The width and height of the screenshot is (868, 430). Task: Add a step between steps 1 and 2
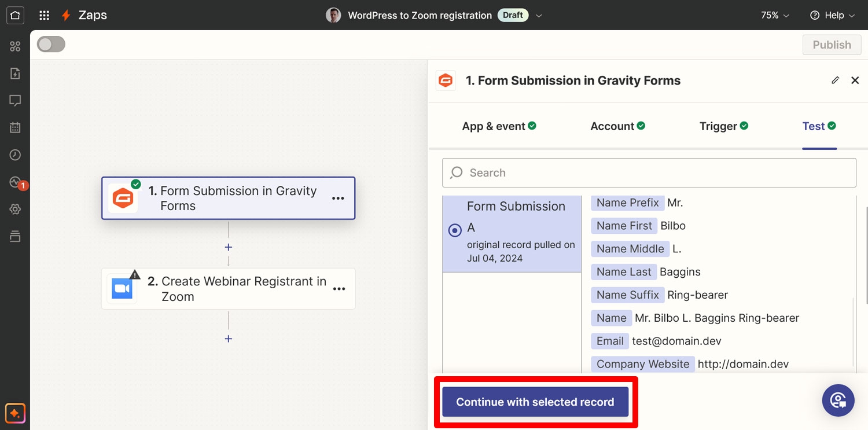pyautogui.click(x=229, y=247)
